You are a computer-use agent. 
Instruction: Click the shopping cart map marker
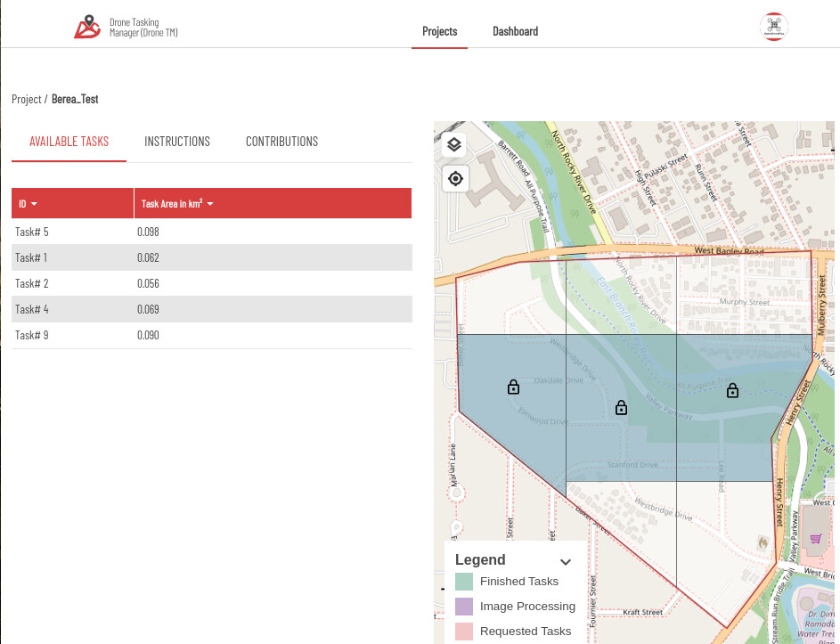815,538
